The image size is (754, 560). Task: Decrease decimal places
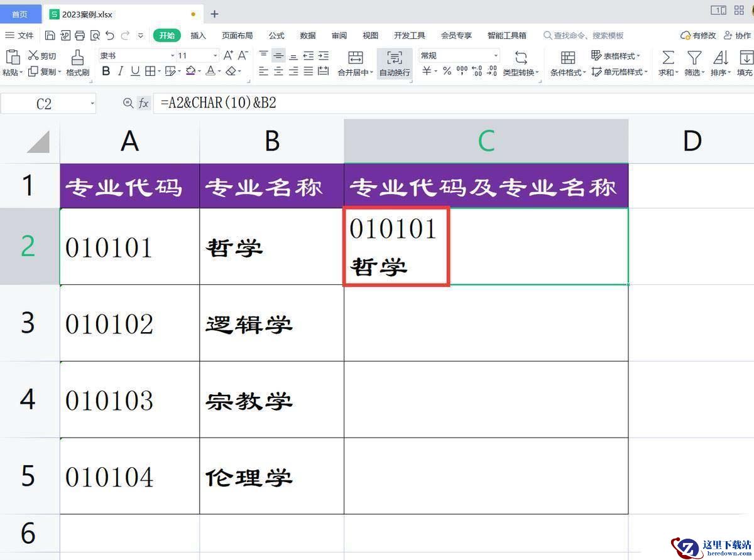coord(492,72)
